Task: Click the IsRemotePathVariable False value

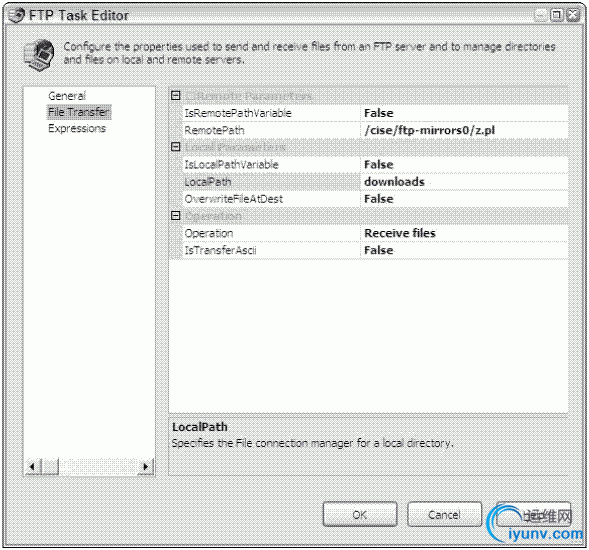Action: (x=464, y=113)
